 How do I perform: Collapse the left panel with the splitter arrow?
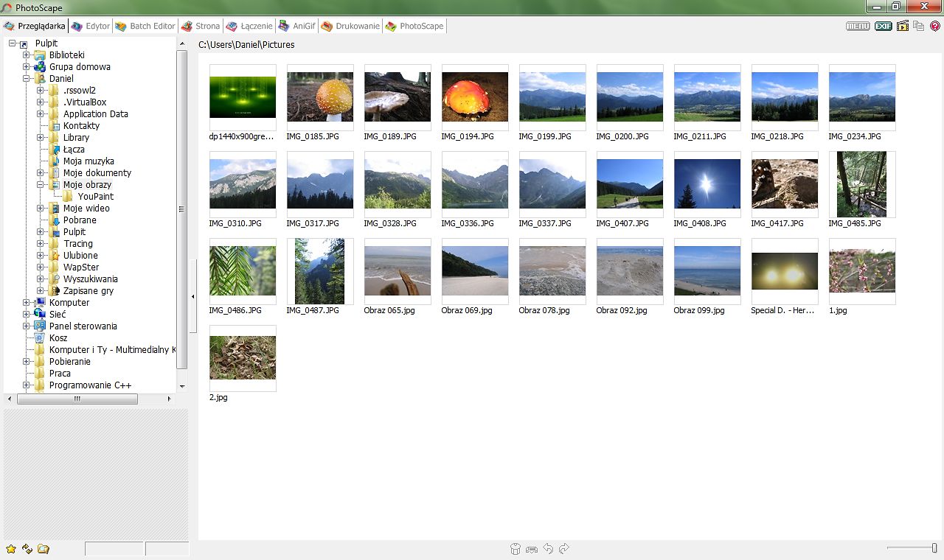pyautogui.click(x=193, y=296)
